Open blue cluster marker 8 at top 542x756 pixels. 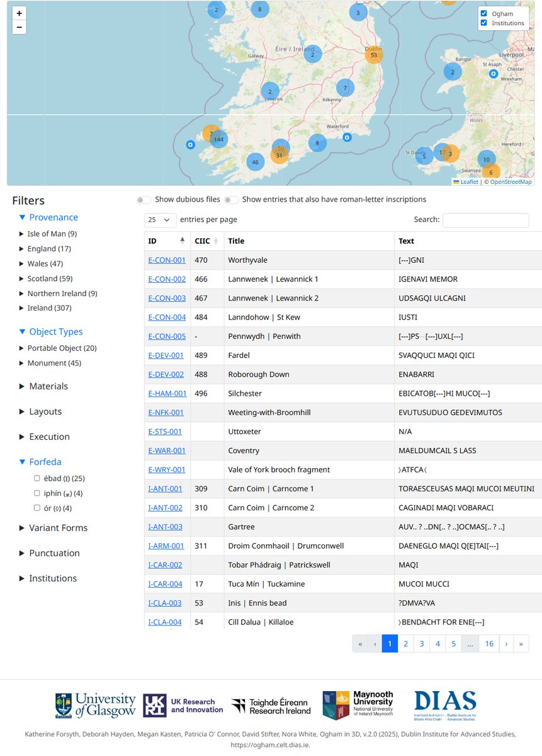[x=259, y=9]
